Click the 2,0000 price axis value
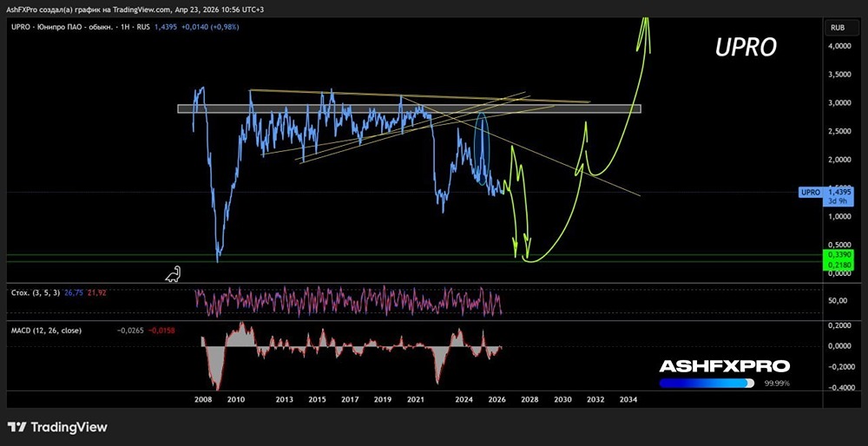868x446 pixels. click(839, 160)
